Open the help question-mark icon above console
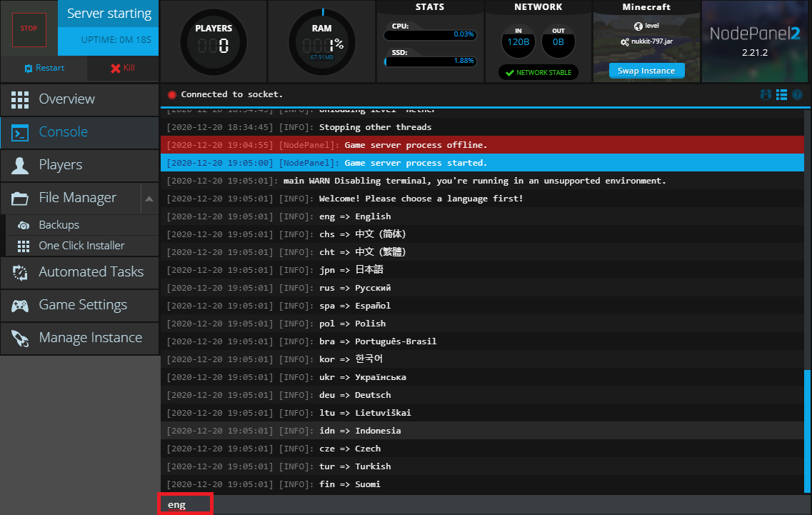The image size is (812, 515). [x=797, y=94]
